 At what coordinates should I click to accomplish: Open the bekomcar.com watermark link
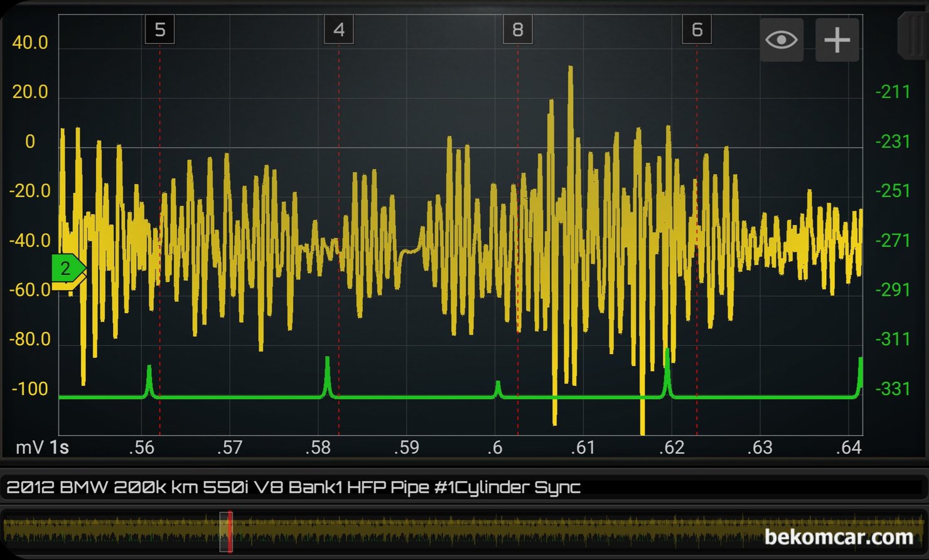[839, 537]
